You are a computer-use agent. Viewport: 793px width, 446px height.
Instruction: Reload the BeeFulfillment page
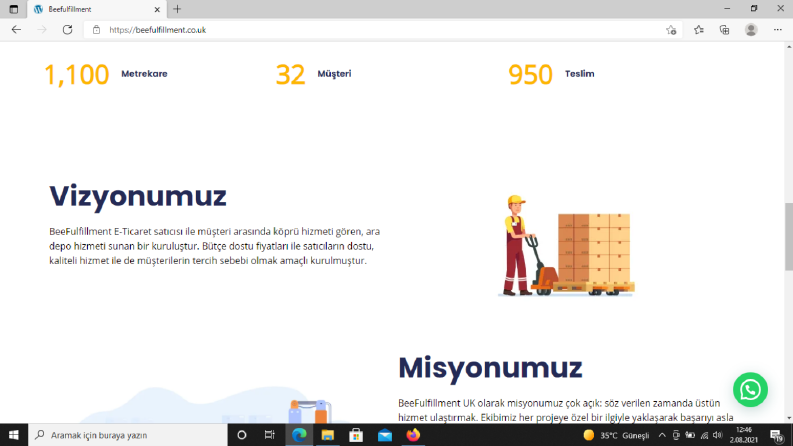pyautogui.click(x=67, y=30)
